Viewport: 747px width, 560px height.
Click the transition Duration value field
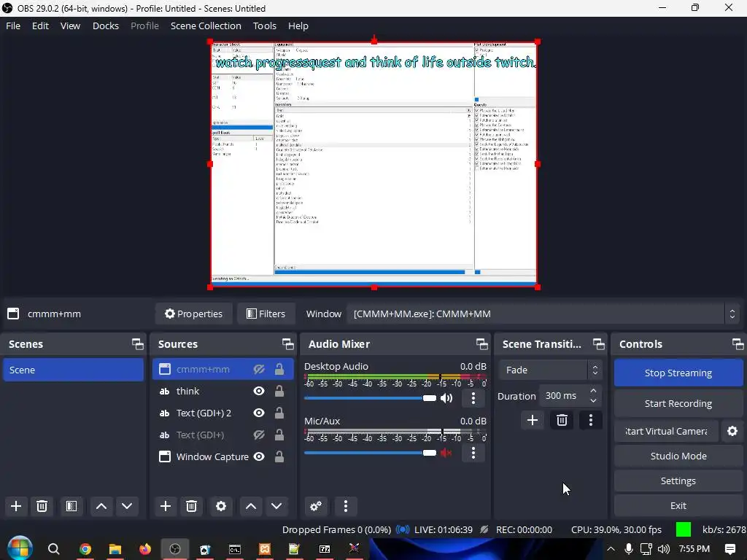pyautogui.click(x=564, y=396)
